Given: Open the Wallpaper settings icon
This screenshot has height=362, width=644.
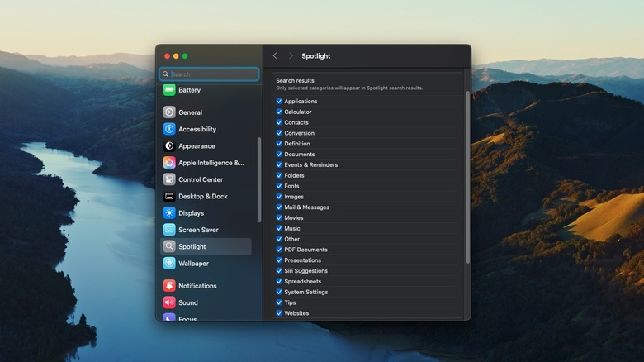Looking at the screenshot, I should (x=169, y=264).
